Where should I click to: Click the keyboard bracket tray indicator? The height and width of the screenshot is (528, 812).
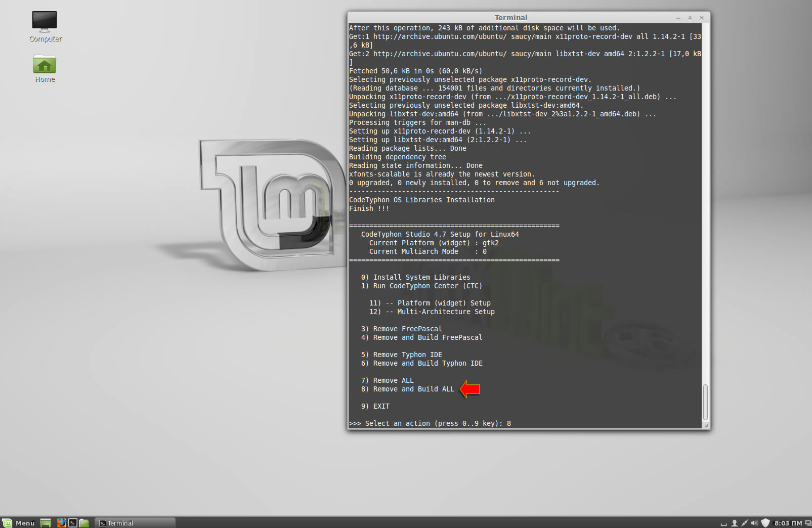click(723, 523)
